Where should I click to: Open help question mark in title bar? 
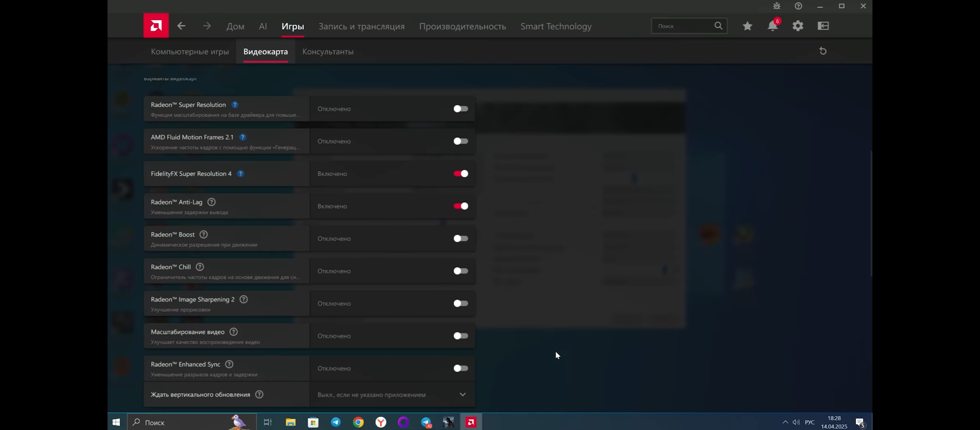tap(798, 6)
